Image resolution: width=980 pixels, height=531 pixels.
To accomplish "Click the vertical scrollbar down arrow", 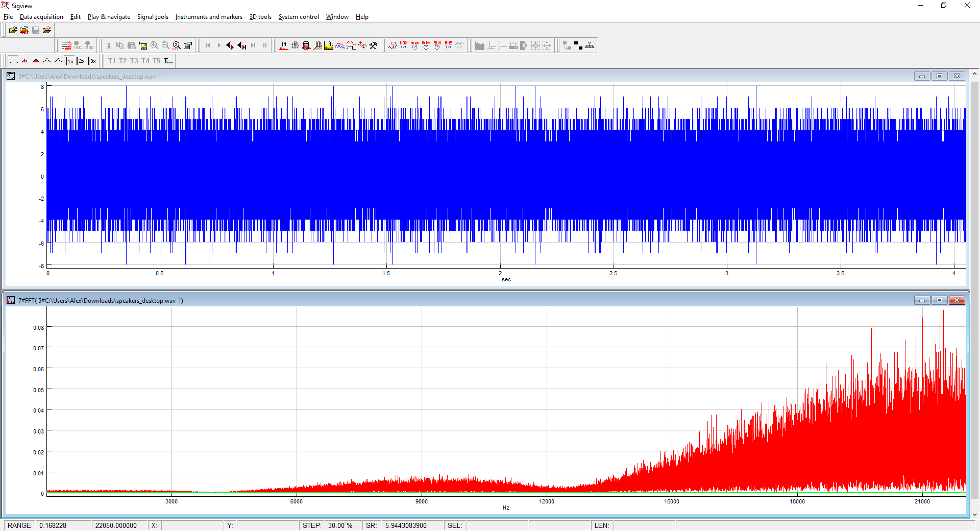I will (974, 515).
